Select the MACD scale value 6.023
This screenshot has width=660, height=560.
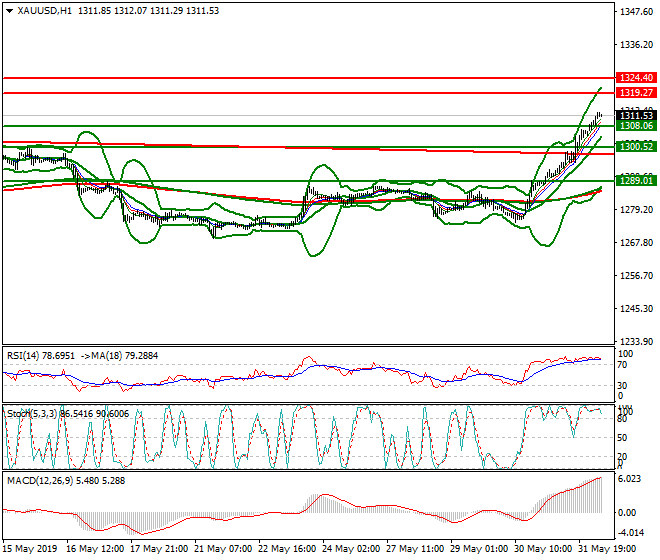630,479
